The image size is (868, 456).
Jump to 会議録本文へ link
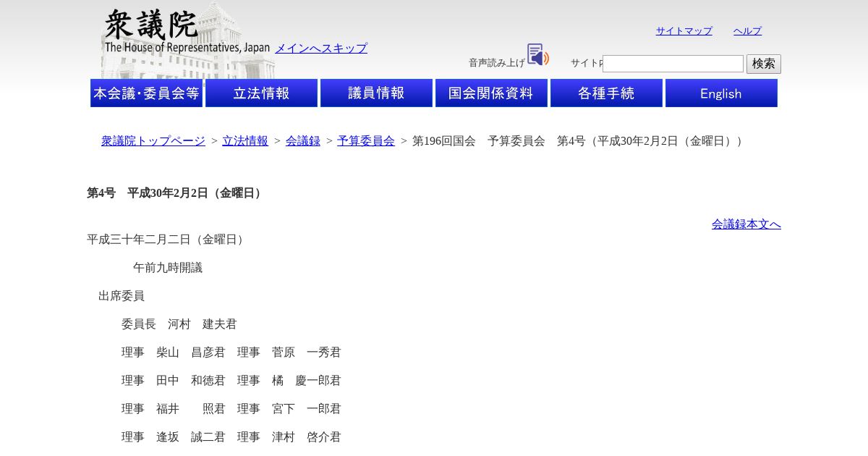[x=746, y=224]
